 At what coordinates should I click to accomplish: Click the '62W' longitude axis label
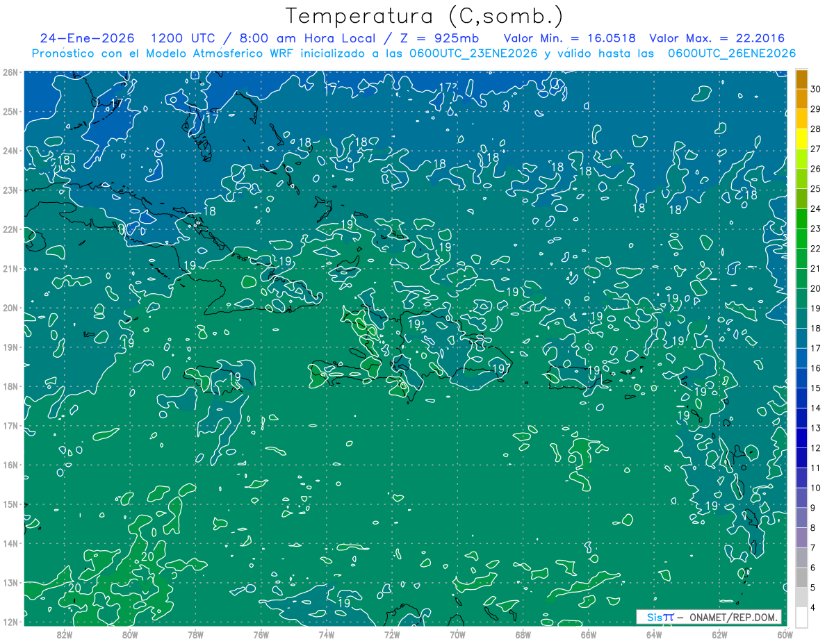[x=719, y=634]
